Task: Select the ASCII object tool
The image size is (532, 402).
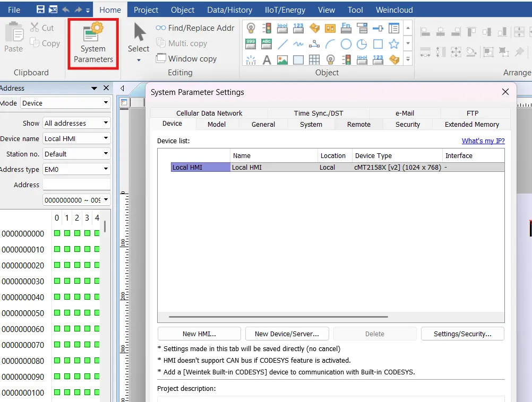Action: tap(266, 45)
